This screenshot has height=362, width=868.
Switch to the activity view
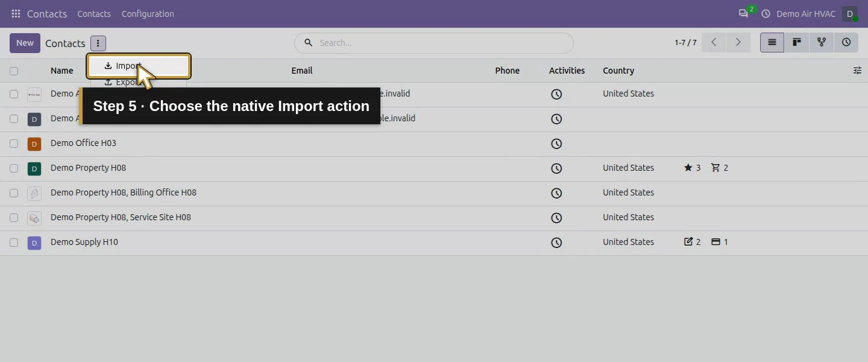click(846, 42)
